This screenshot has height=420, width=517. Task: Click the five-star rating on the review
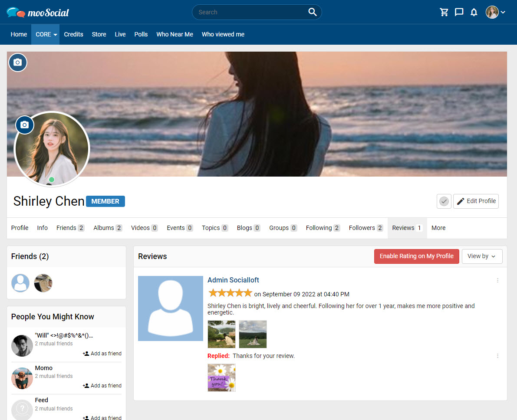(230, 293)
